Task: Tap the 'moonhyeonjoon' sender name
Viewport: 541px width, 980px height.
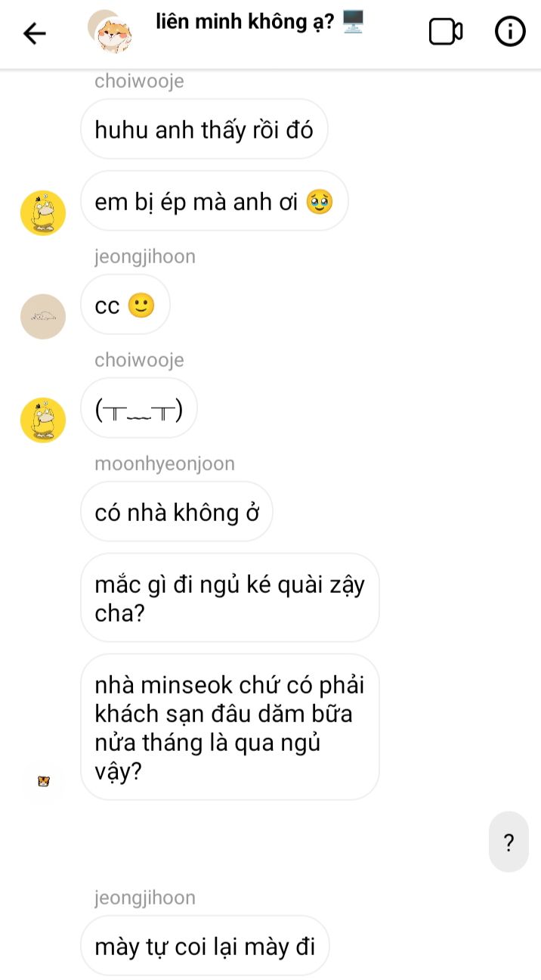Action: [x=164, y=464]
